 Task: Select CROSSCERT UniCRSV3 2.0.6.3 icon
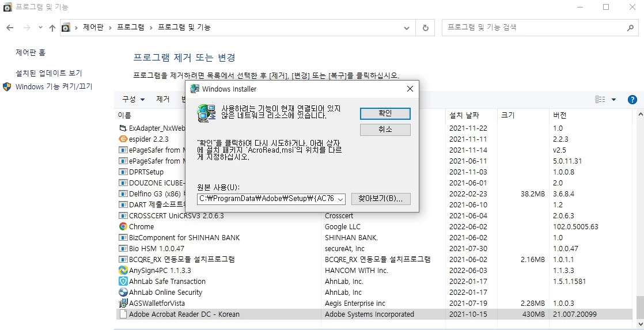[123, 215]
